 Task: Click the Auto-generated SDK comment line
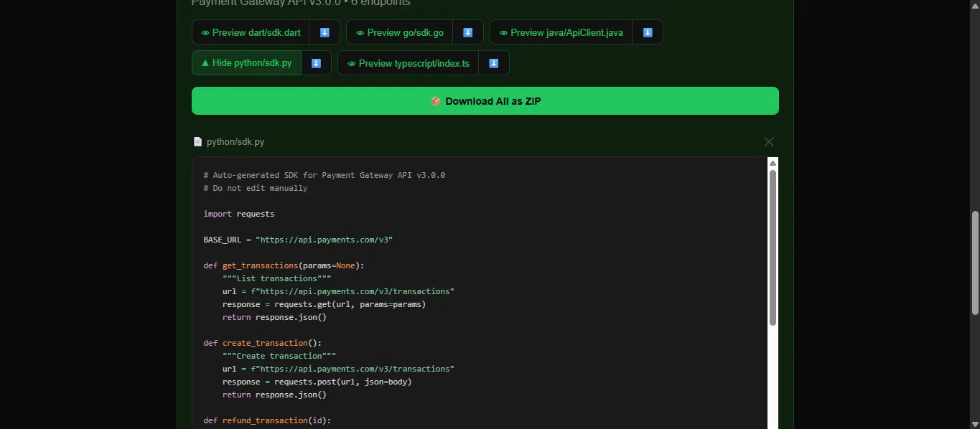(x=325, y=175)
